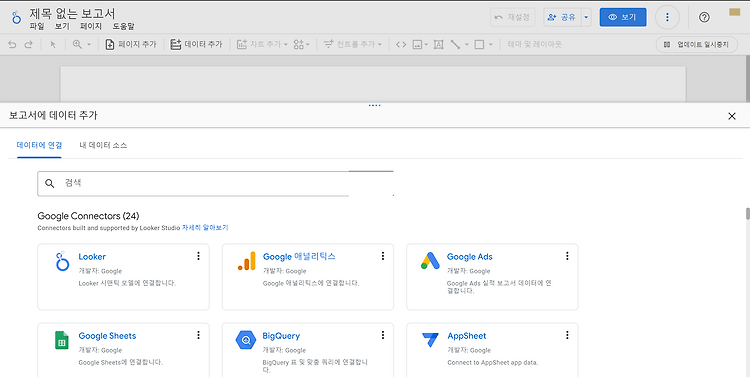Click the panel drag handle dots
750x380 pixels.
[375, 105]
